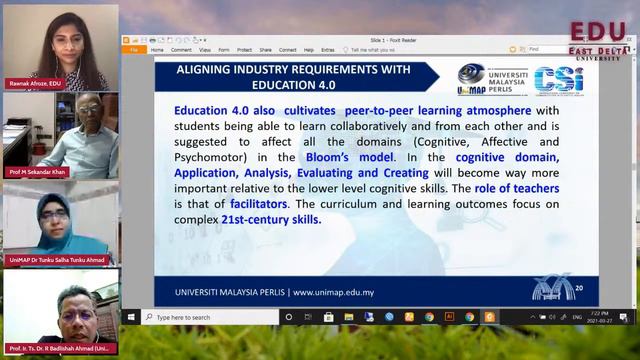Viewport: 640px width, 360px height.
Task: Open Adobe Illustrator from the taskbar
Action: point(449,317)
